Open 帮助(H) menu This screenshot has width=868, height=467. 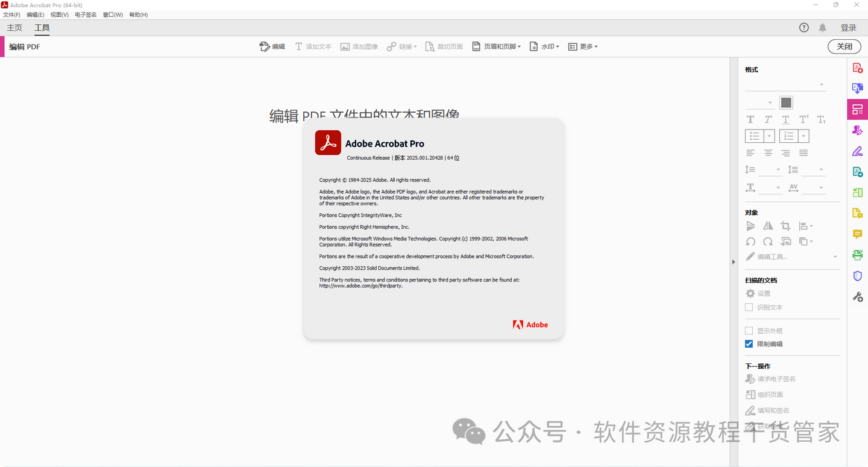click(x=138, y=14)
